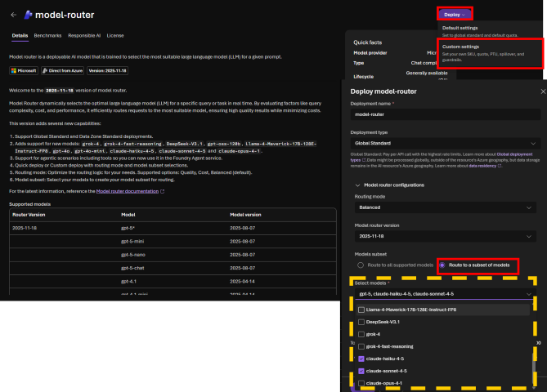This screenshot has width=547, height=392.
Task: Collapse Model router configurations section
Action: (x=356, y=185)
